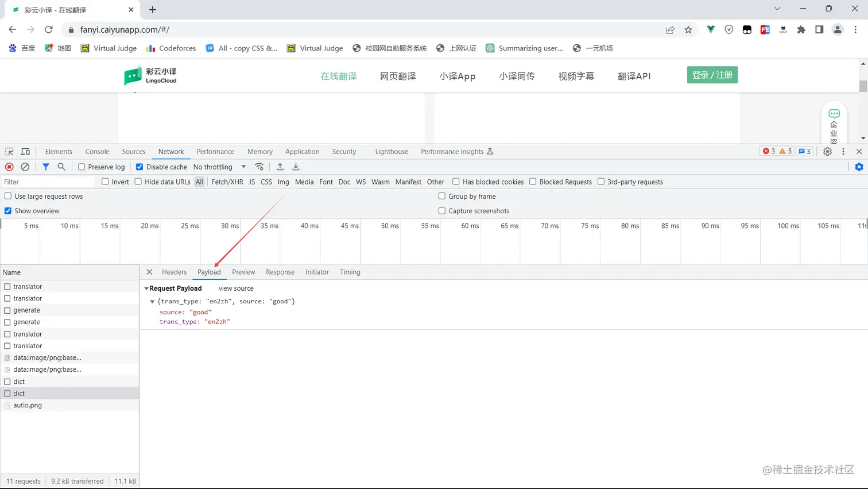The width and height of the screenshot is (868, 489).
Task: Open the Timing tab
Action: point(350,272)
